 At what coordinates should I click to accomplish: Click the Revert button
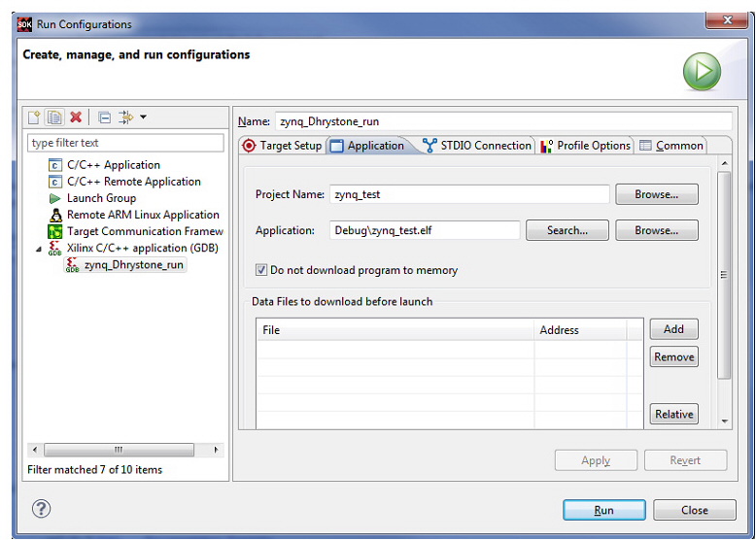pos(685,460)
